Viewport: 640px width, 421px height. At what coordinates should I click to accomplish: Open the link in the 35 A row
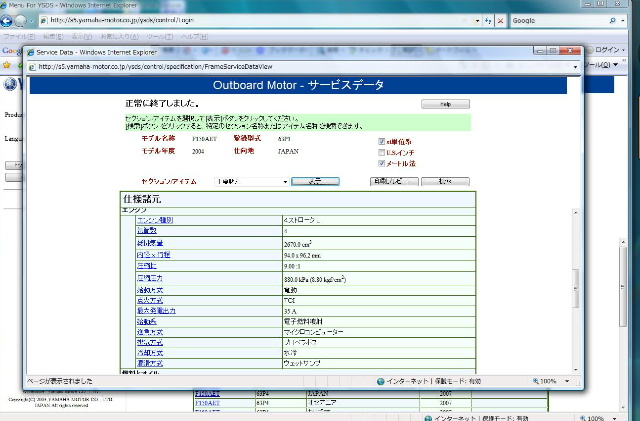[x=156, y=311]
